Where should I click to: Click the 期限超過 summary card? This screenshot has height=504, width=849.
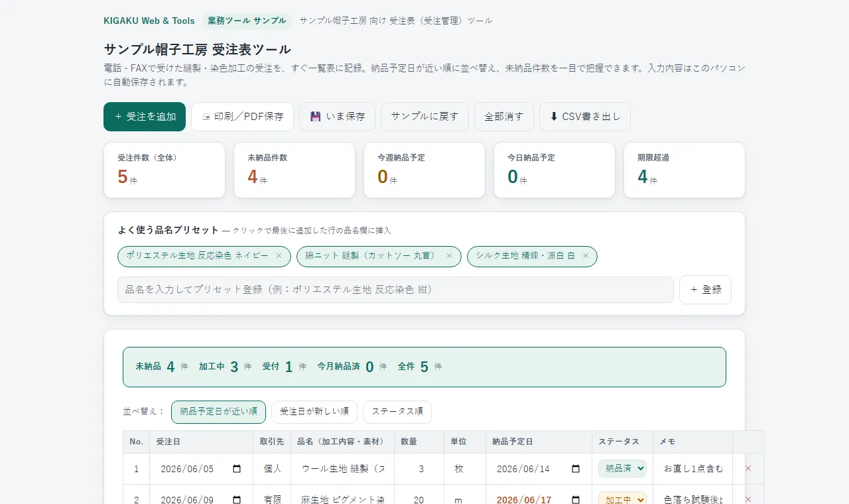click(x=685, y=170)
